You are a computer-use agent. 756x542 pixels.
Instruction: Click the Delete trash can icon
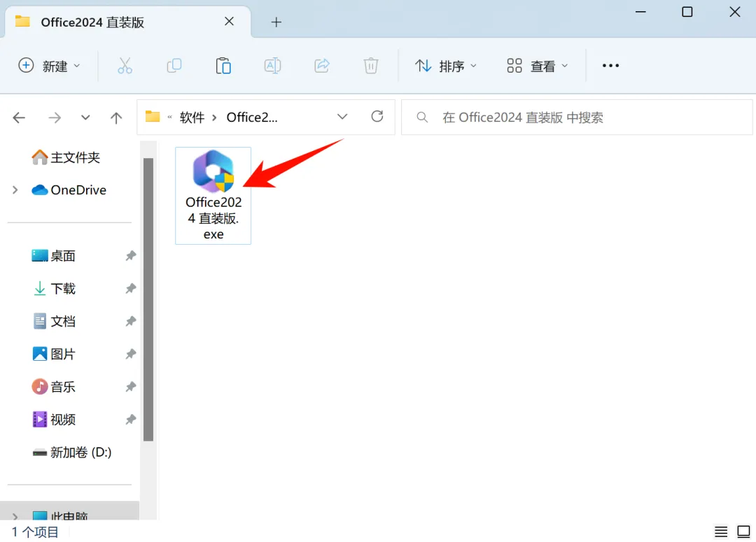coord(371,66)
